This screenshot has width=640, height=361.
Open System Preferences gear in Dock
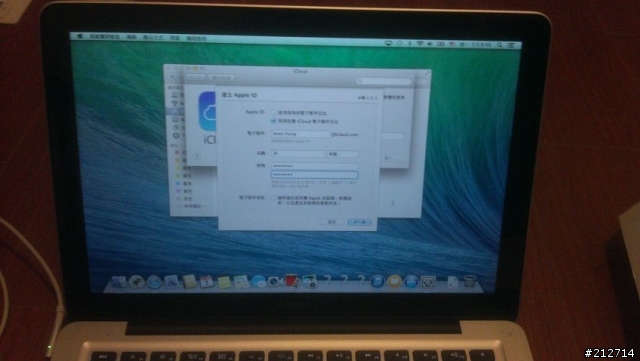pos(428,281)
